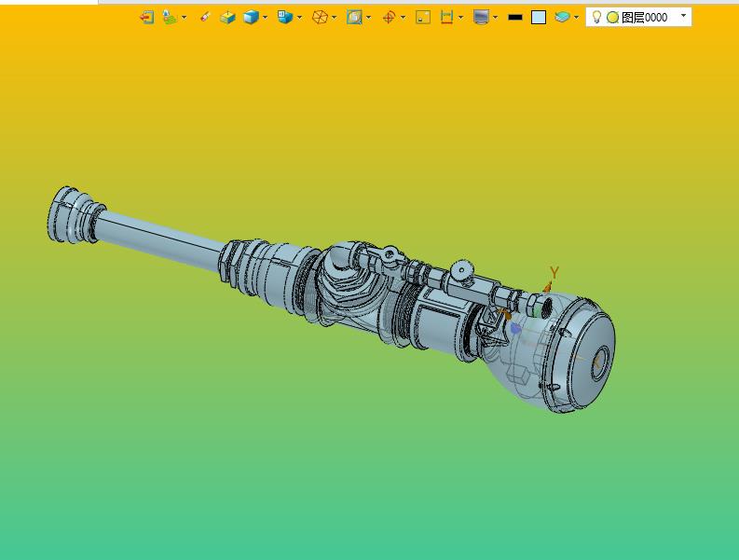Image resolution: width=739 pixels, height=560 pixels.
Task: Toggle the lightbulb layer visibility icon
Action: point(596,17)
